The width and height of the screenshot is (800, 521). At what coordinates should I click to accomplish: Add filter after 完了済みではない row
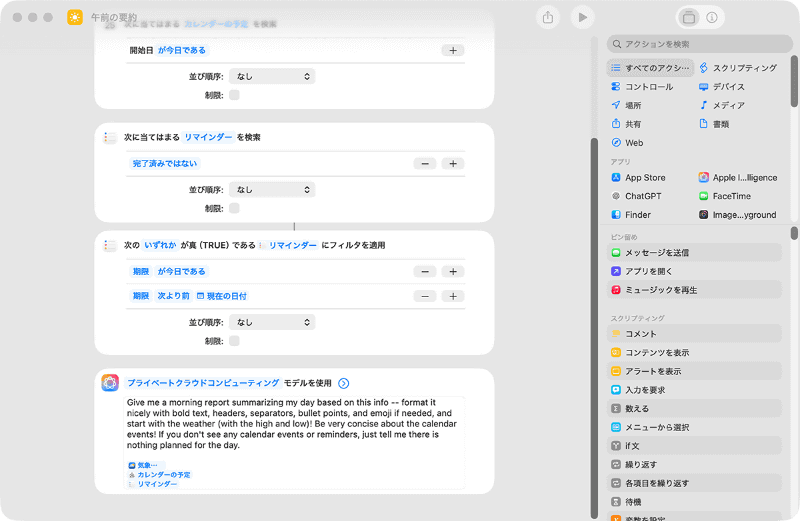(x=453, y=163)
